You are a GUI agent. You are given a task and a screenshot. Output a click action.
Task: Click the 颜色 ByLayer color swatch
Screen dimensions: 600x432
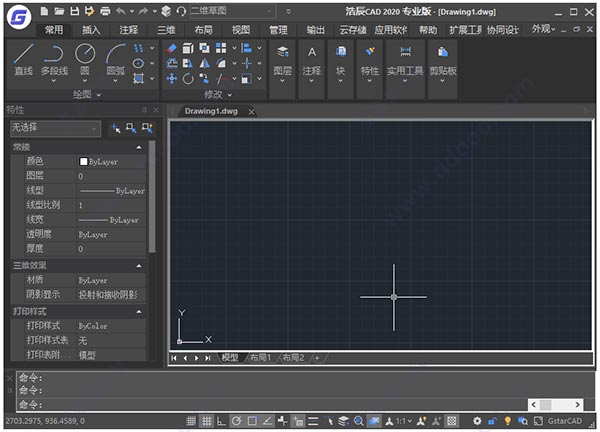click(x=83, y=161)
